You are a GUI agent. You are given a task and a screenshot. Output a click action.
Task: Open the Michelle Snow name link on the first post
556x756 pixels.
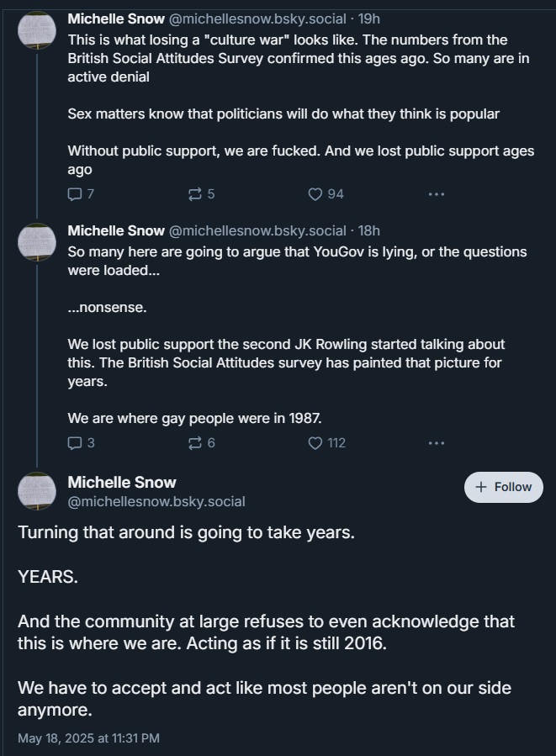[115, 18]
